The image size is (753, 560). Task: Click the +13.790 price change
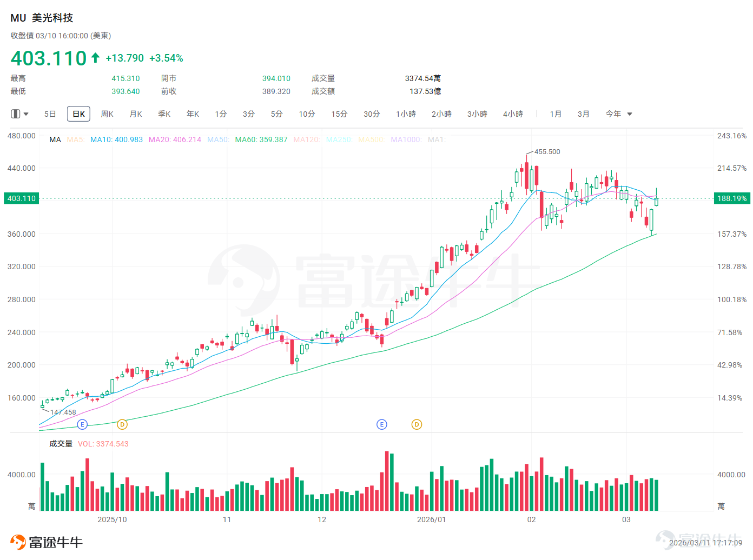tap(125, 58)
